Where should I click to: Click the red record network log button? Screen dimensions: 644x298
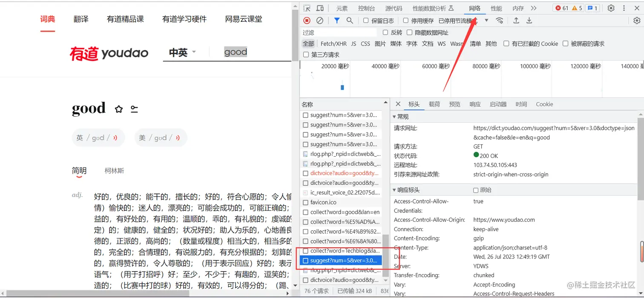pos(307,20)
